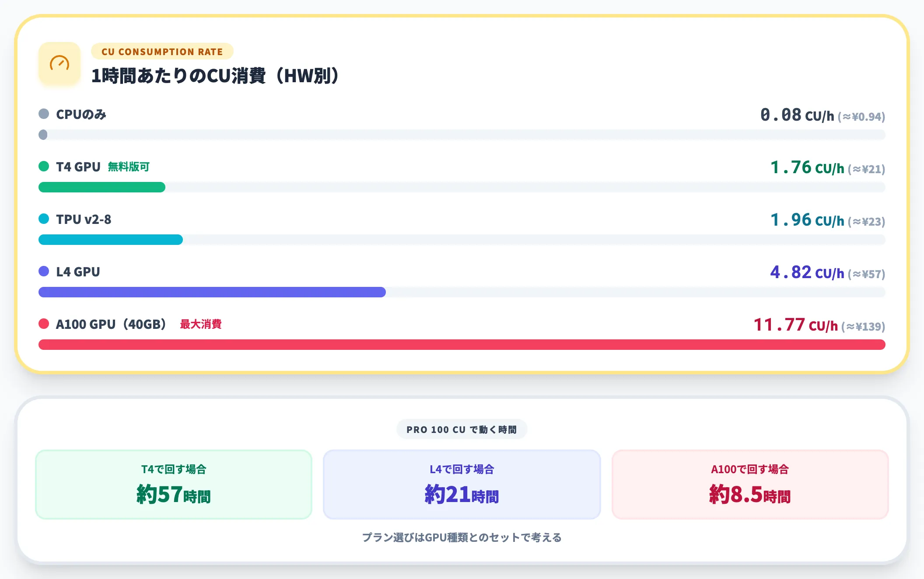
Task: Click the 1.76 CU/h value
Action: tap(807, 168)
